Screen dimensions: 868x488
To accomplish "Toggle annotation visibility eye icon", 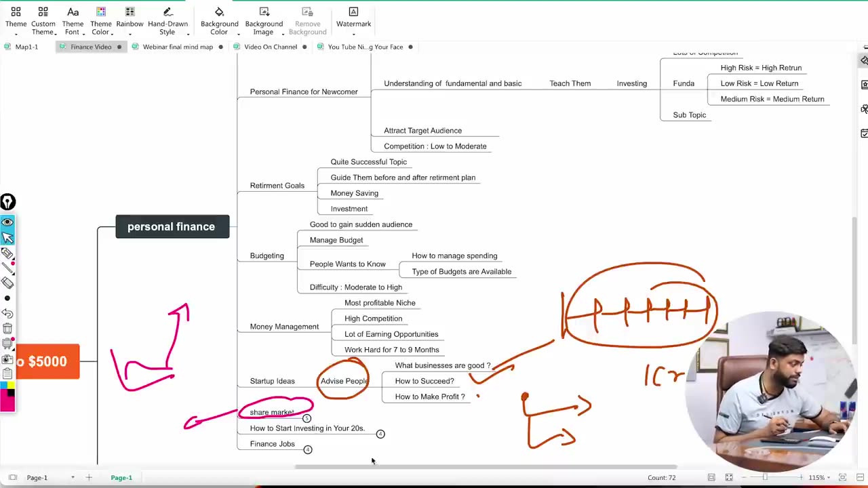I will (7, 222).
